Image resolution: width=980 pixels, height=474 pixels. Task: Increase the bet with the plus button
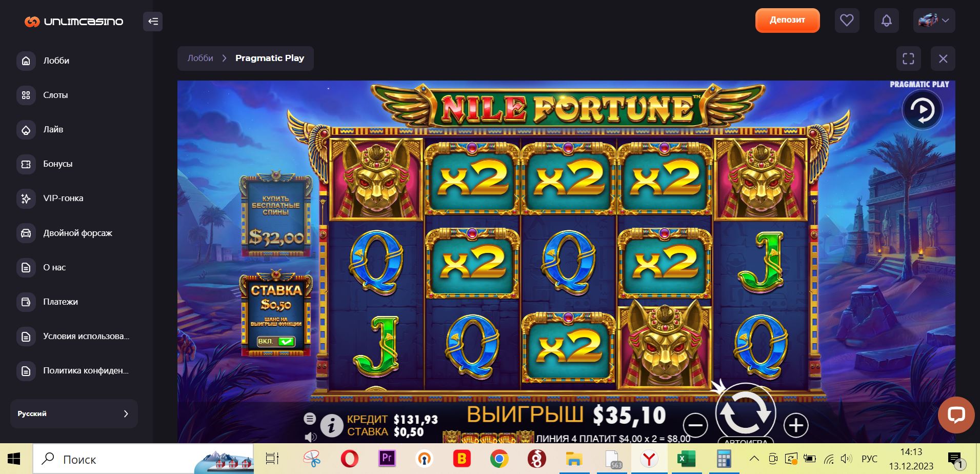pos(796,425)
